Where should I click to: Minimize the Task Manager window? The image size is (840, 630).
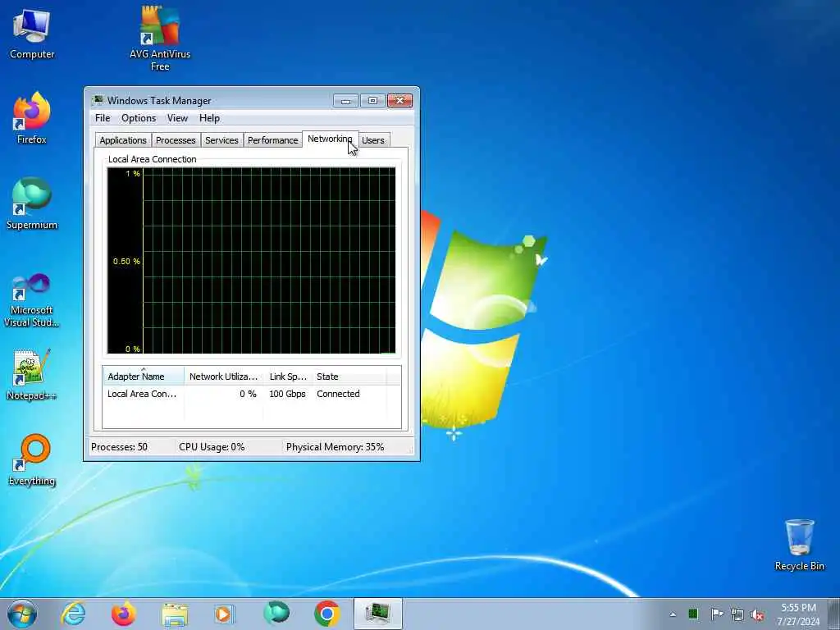(345, 101)
